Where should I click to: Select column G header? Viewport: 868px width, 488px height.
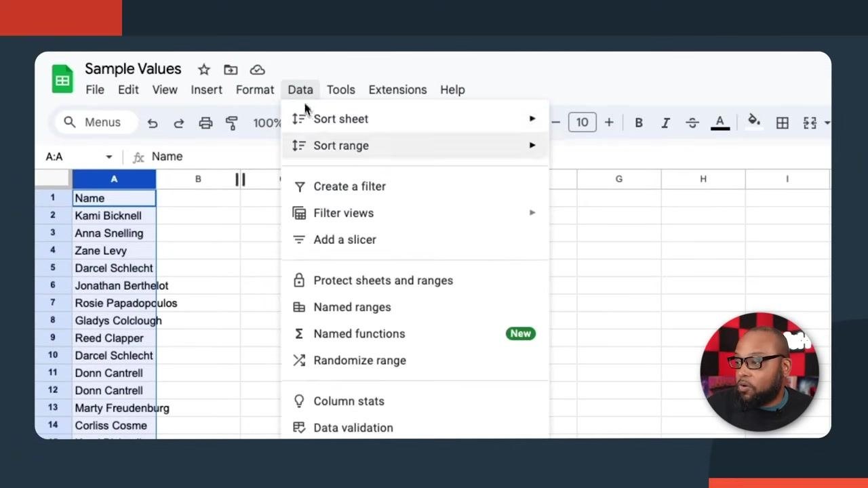pos(619,179)
